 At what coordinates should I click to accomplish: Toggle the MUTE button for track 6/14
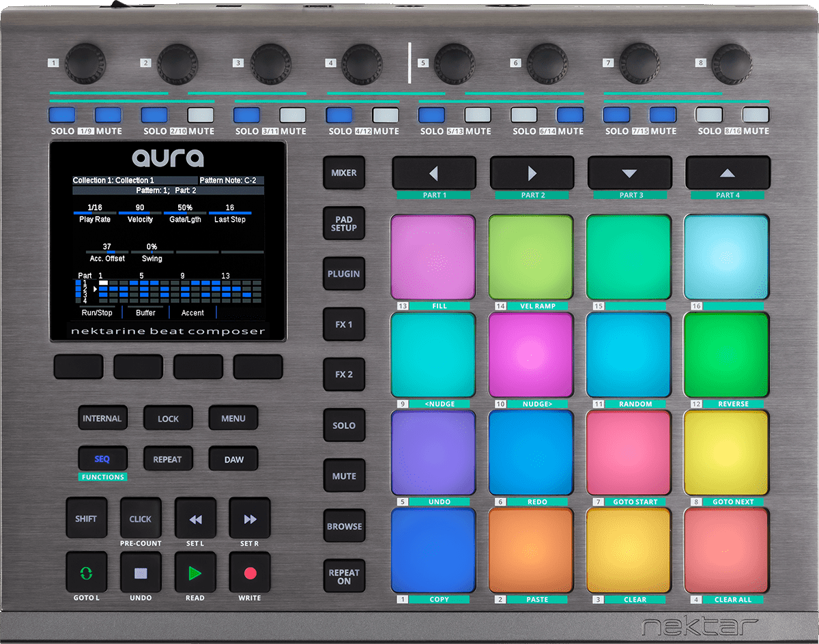571,115
